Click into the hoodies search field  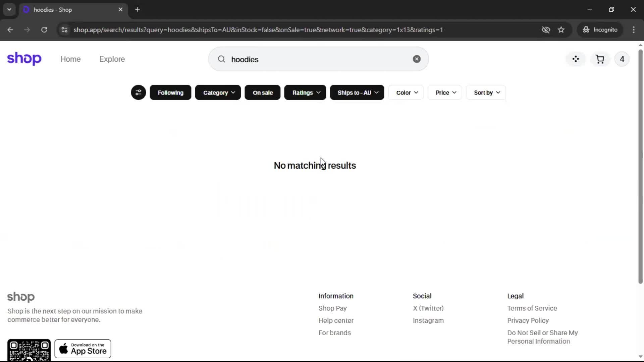(x=315, y=59)
